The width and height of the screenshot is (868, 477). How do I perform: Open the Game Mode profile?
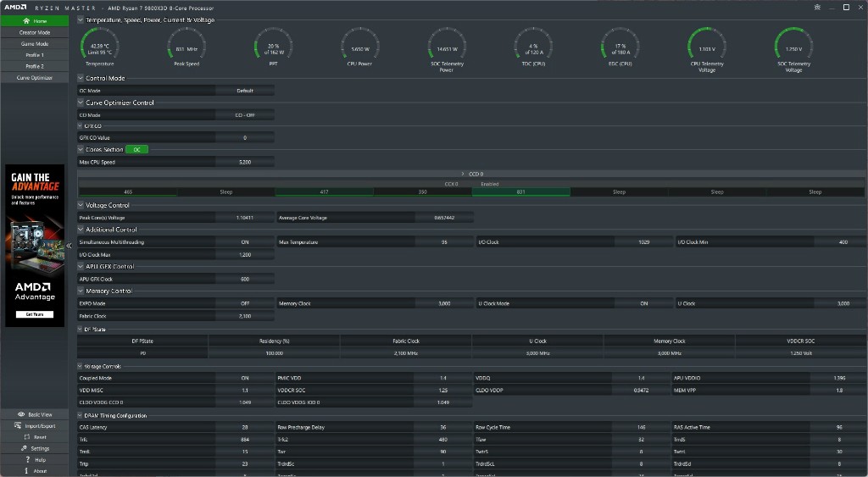point(35,43)
